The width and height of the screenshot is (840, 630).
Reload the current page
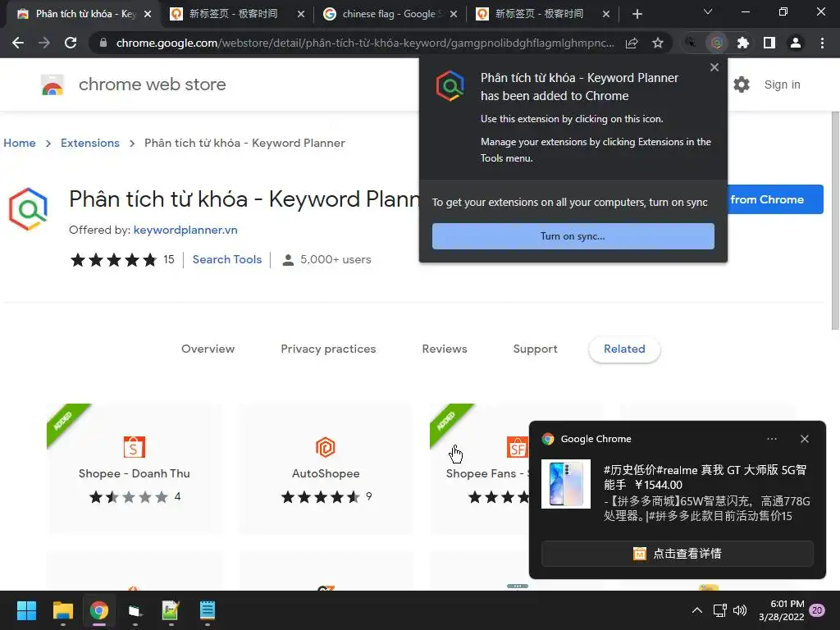71,43
